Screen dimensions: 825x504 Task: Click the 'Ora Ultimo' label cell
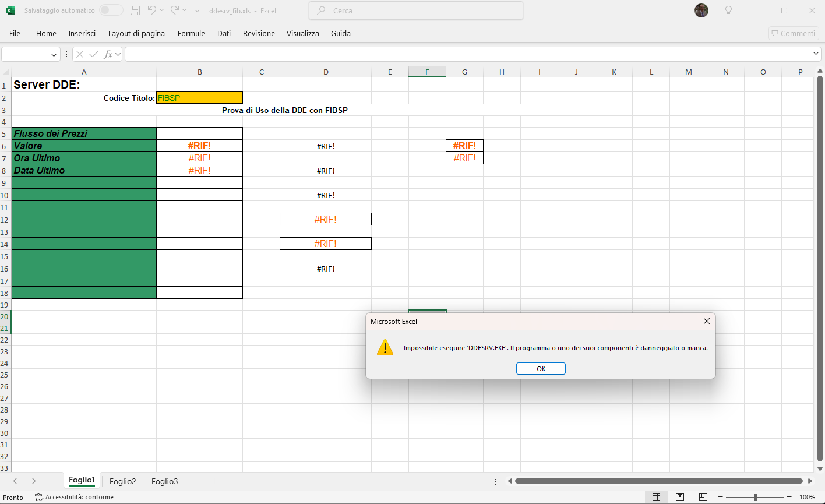(x=84, y=158)
